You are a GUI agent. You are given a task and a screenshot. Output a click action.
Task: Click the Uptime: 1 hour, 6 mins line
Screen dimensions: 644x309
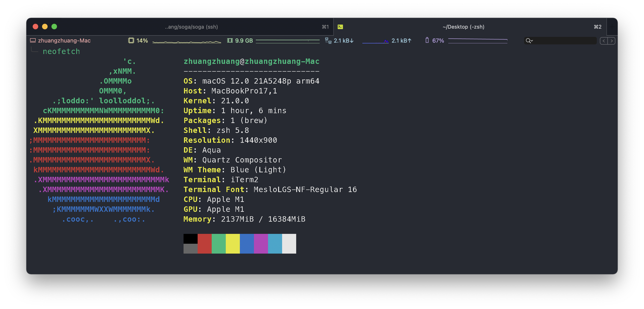235,111
